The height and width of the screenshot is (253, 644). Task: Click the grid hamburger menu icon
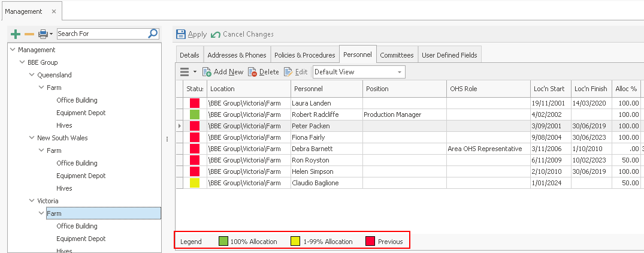coord(185,72)
